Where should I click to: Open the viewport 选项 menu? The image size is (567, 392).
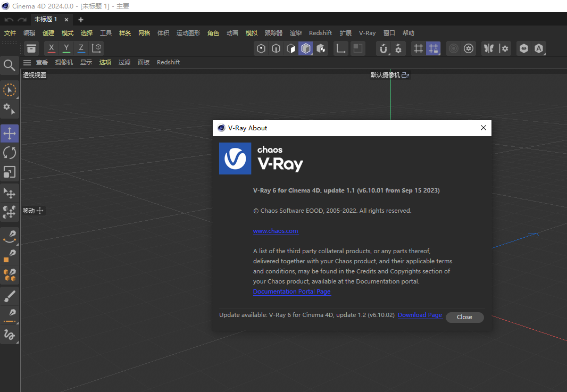click(x=105, y=62)
